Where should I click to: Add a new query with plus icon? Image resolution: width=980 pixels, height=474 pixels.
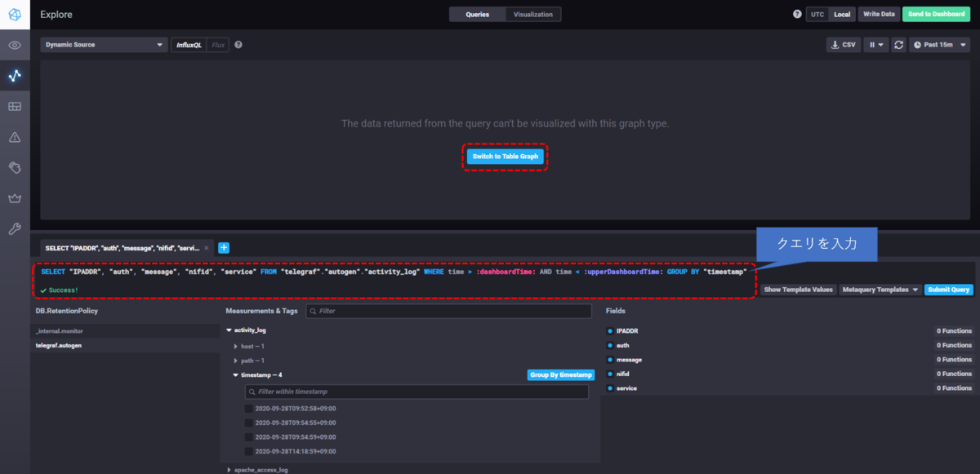pos(224,248)
